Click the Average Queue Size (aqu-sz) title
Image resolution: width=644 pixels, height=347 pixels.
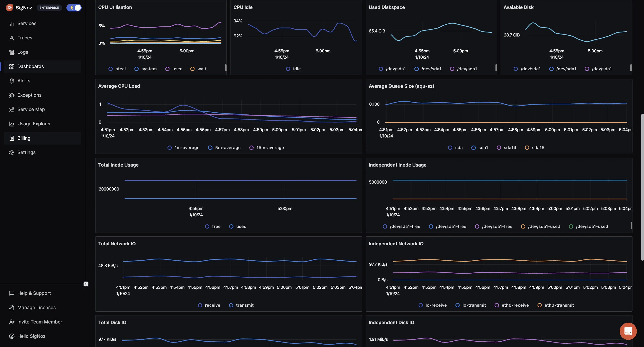tap(401, 86)
